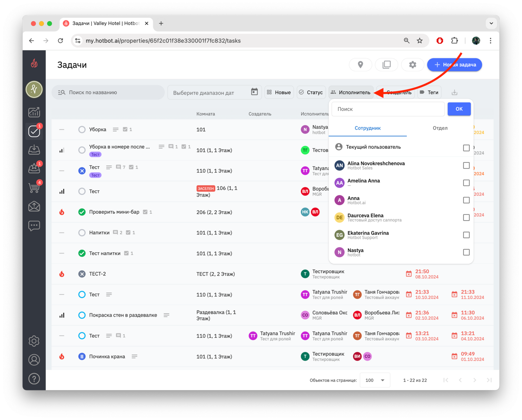Open the Теги filter dropdown
The image size is (522, 420).
click(429, 92)
